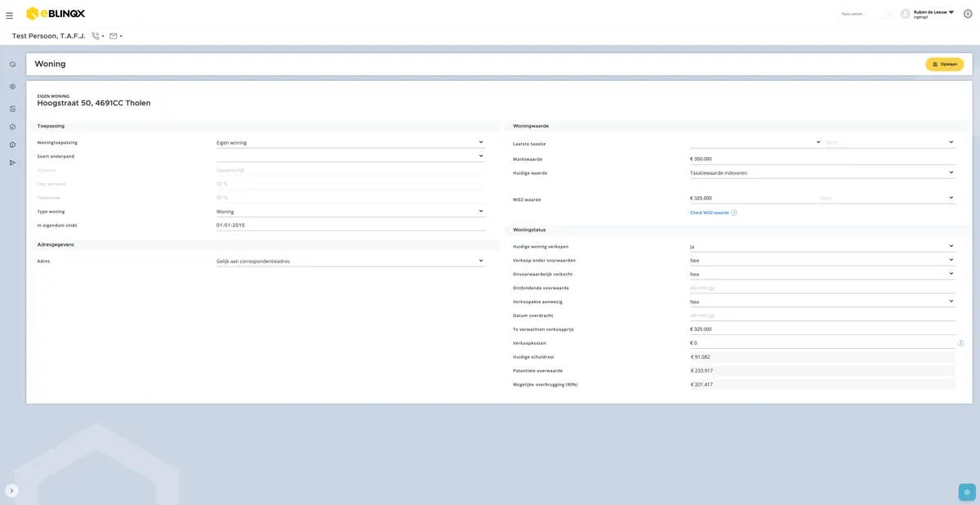This screenshot has height=505, width=980.
Task: Click the Ontbindende voorwaarde date field
Action: click(x=822, y=288)
